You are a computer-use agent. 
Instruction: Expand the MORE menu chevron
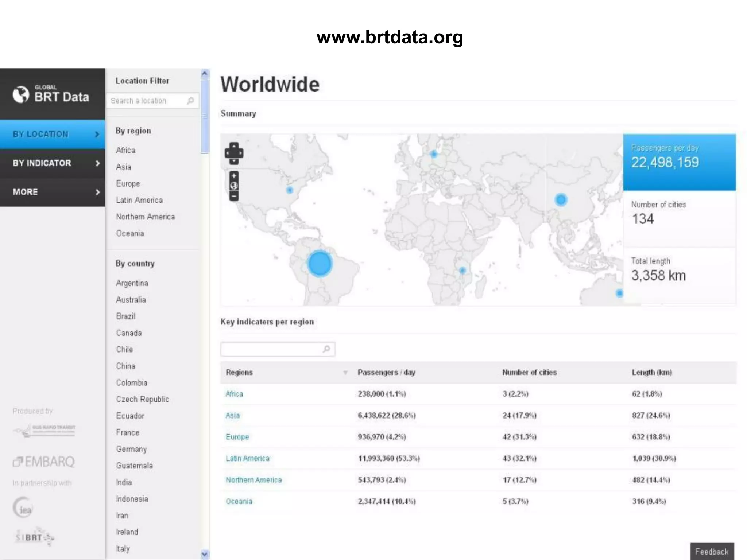(97, 192)
